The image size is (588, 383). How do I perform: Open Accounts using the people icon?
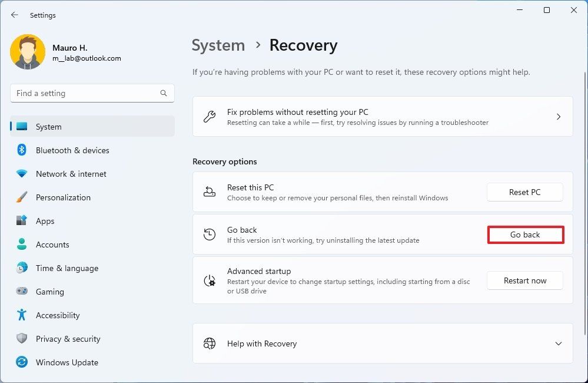pyautogui.click(x=21, y=245)
